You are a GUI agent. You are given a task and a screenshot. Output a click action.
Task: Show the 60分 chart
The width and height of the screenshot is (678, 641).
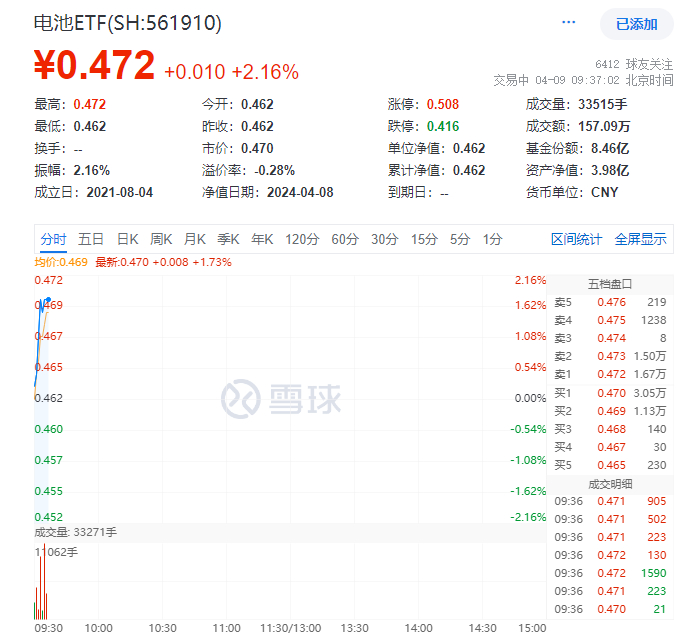(345, 239)
